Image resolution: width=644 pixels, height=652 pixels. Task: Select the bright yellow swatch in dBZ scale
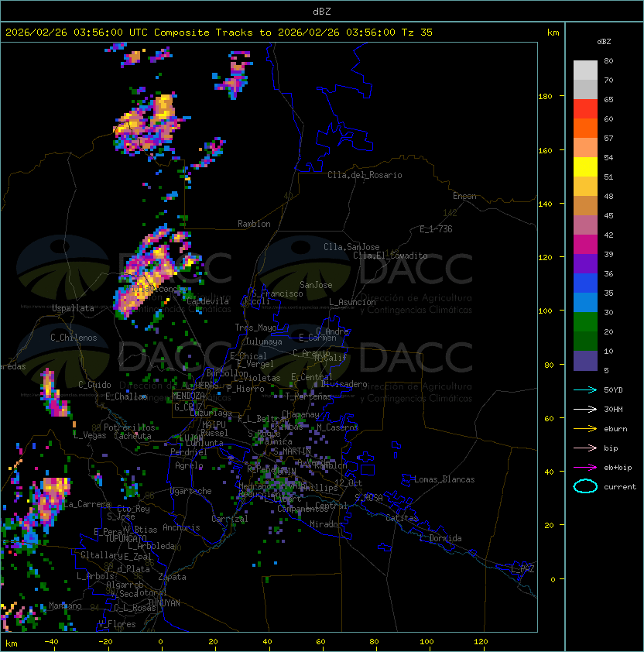pos(585,167)
